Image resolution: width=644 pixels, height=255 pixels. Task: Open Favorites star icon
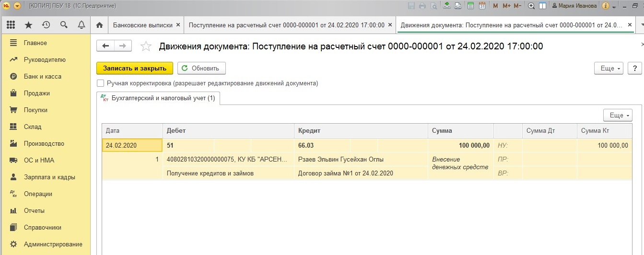[x=28, y=25]
